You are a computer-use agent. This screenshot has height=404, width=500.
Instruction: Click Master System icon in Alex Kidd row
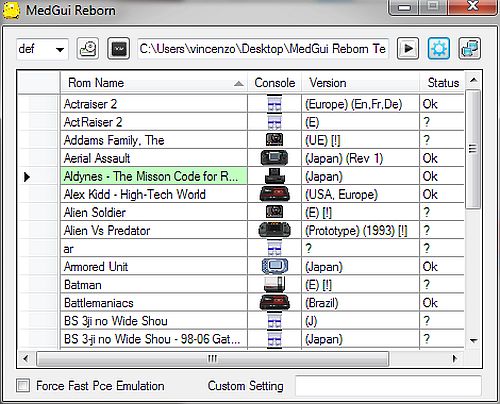[274, 194]
